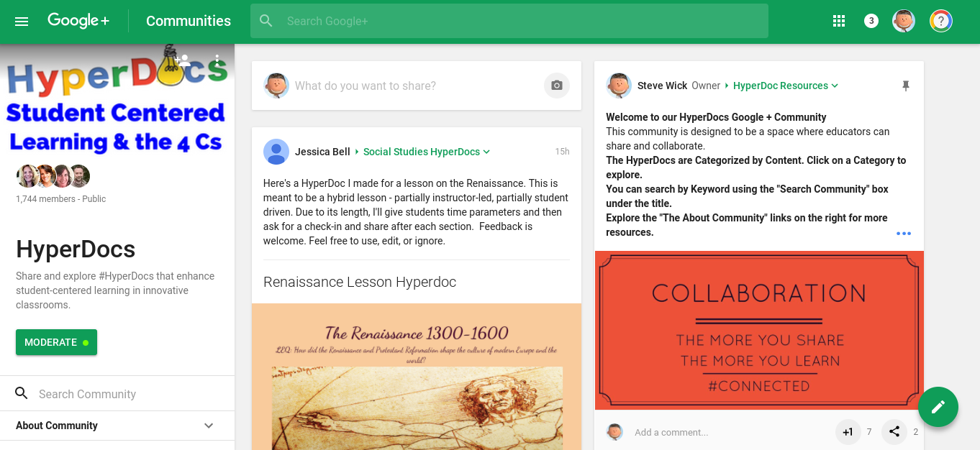The image size is (980, 450).
Task: Toggle the navigation sidebar with the hamburger icon
Action: coord(21,21)
